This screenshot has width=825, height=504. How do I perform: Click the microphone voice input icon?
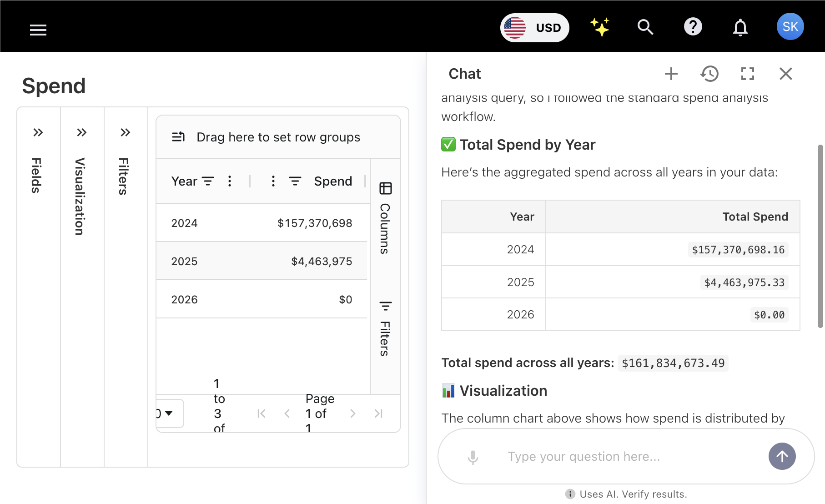[473, 457]
